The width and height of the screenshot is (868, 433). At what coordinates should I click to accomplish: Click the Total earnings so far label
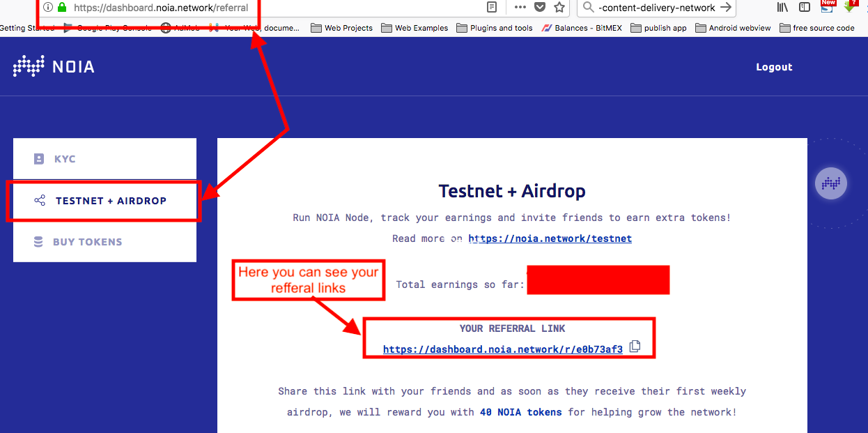click(x=460, y=284)
